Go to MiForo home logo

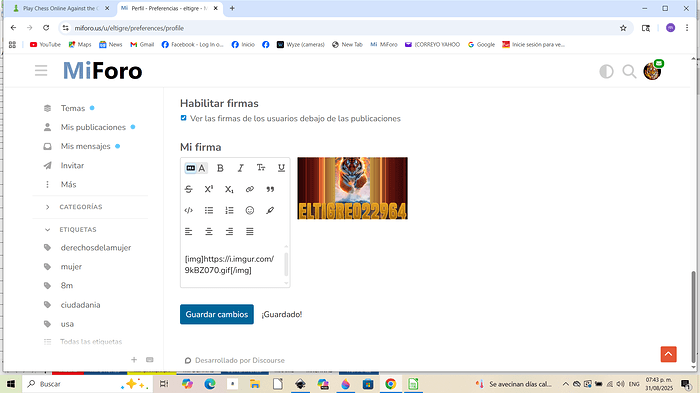[103, 71]
